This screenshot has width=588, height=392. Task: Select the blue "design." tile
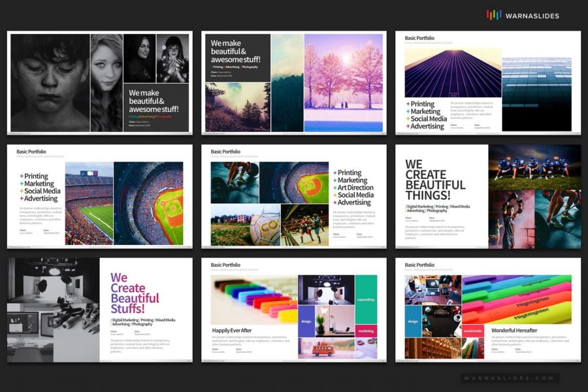click(x=412, y=320)
